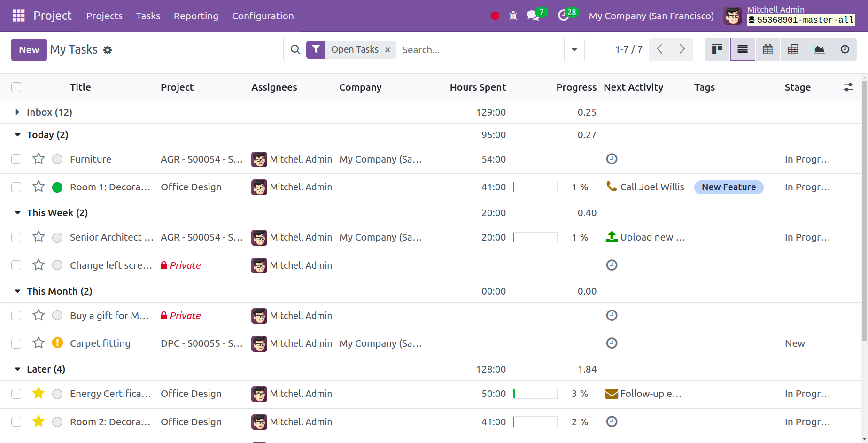This screenshot has height=443, width=868.
Task: Check Room 1: Decoration row checkbox
Action: [16, 187]
